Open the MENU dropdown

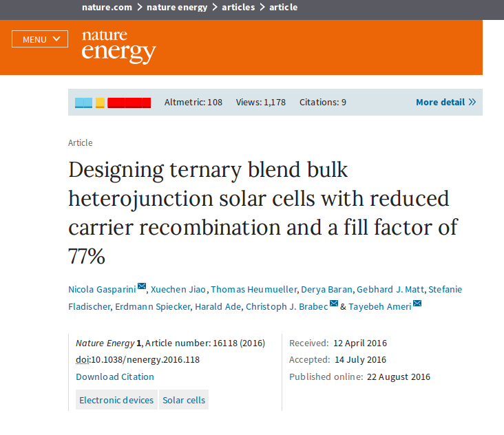[40, 39]
